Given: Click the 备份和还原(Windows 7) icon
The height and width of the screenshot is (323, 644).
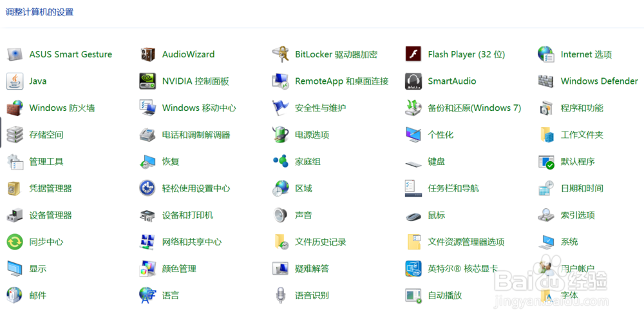Looking at the screenshot, I should (413, 108).
